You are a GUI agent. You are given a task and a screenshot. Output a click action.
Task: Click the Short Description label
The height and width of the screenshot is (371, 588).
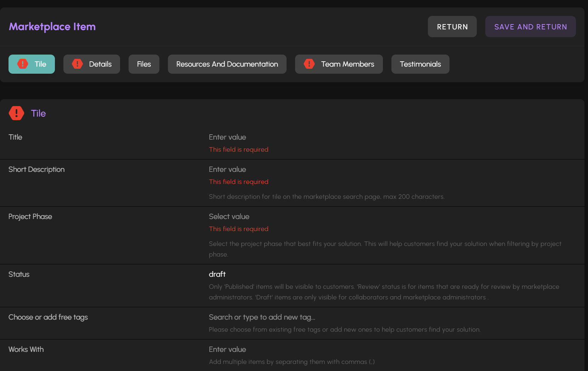[36, 169]
